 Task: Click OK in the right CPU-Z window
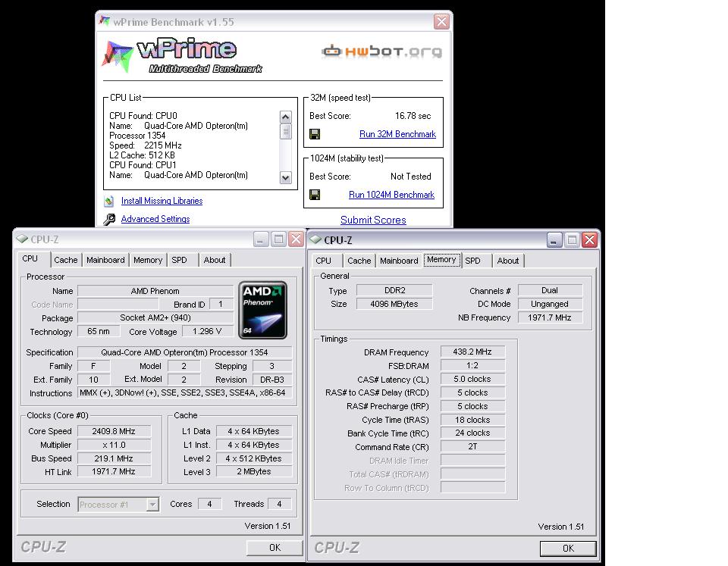[x=568, y=549]
